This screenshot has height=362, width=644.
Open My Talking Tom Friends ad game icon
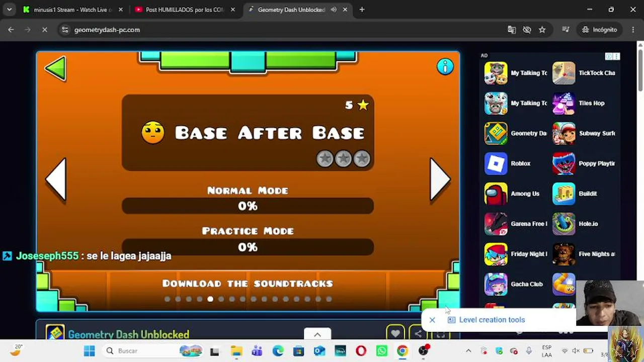click(496, 73)
